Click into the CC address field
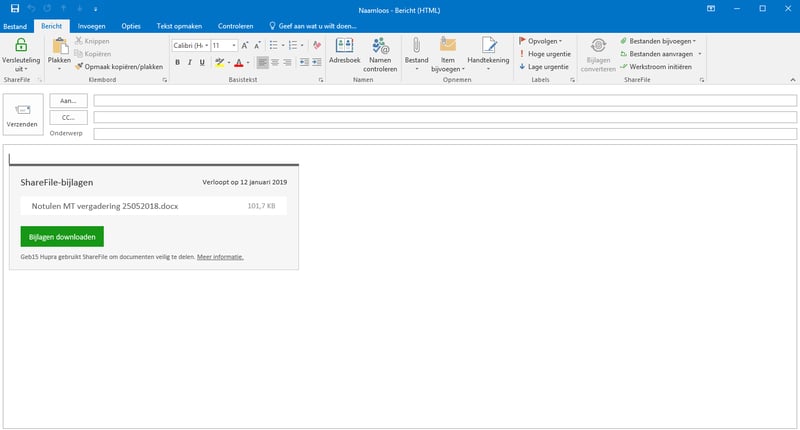This screenshot has height=430, width=800. [445, 117]
